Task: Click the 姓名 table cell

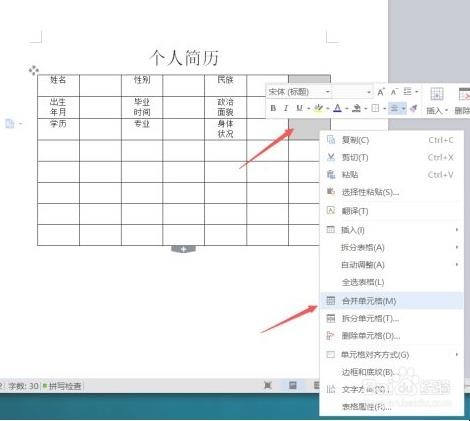Action: 58,85
